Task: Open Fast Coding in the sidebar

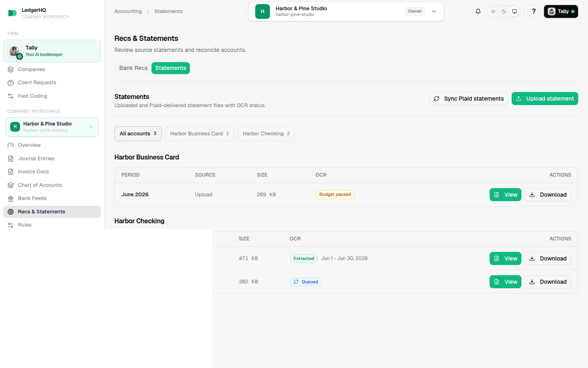Action: pyautogui.click(x=52, y=96)
